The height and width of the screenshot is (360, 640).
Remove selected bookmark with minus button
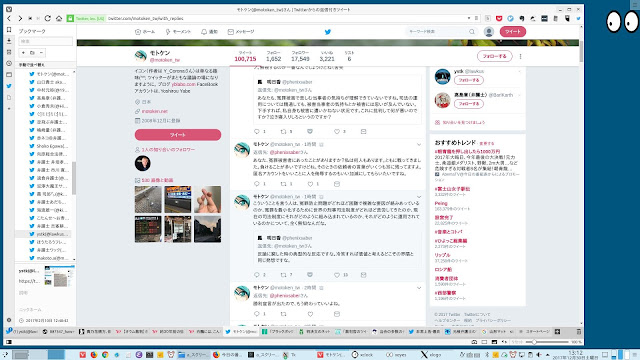click(41, 53)
